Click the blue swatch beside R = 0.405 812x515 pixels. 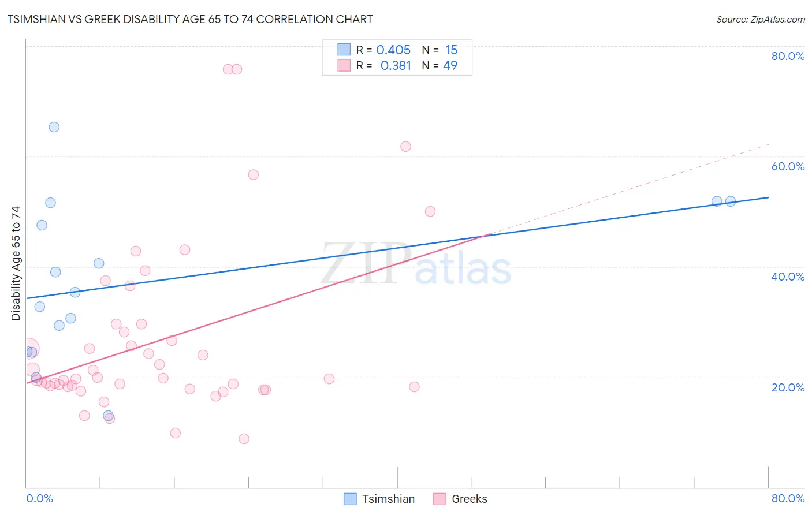[344, 50]
